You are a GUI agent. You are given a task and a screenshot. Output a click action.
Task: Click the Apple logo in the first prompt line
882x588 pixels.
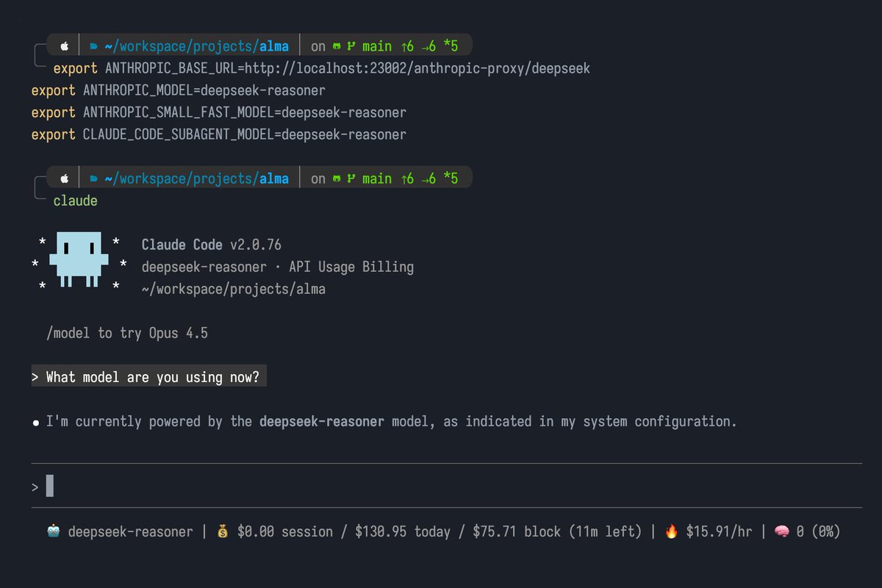[x=64, y=46]
